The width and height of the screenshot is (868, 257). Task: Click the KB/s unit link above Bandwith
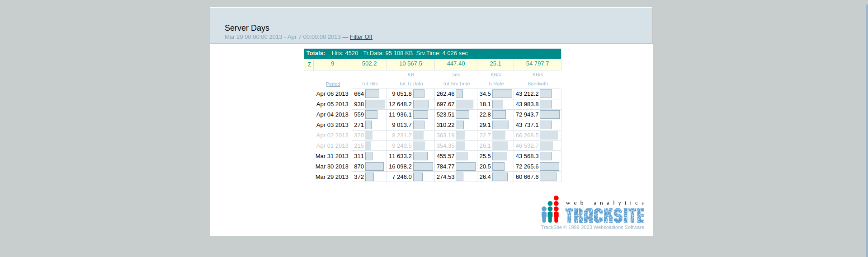coord(538,75)
